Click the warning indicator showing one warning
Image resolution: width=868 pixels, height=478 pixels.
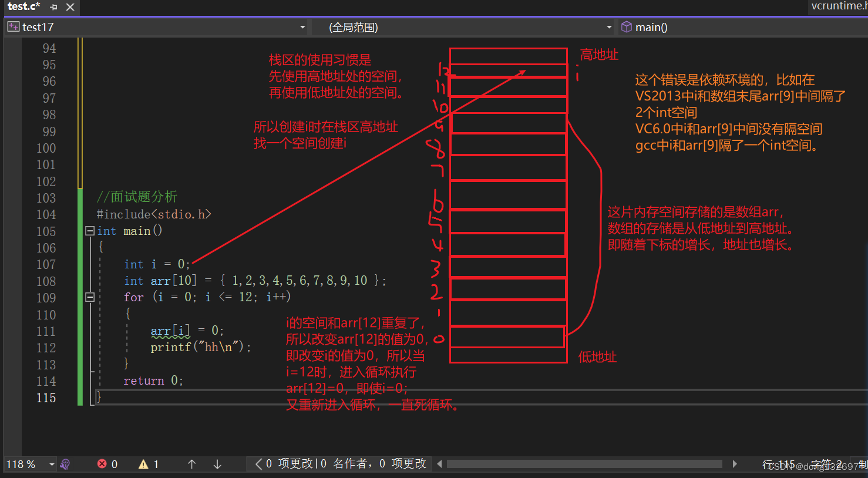pos(144,464)
